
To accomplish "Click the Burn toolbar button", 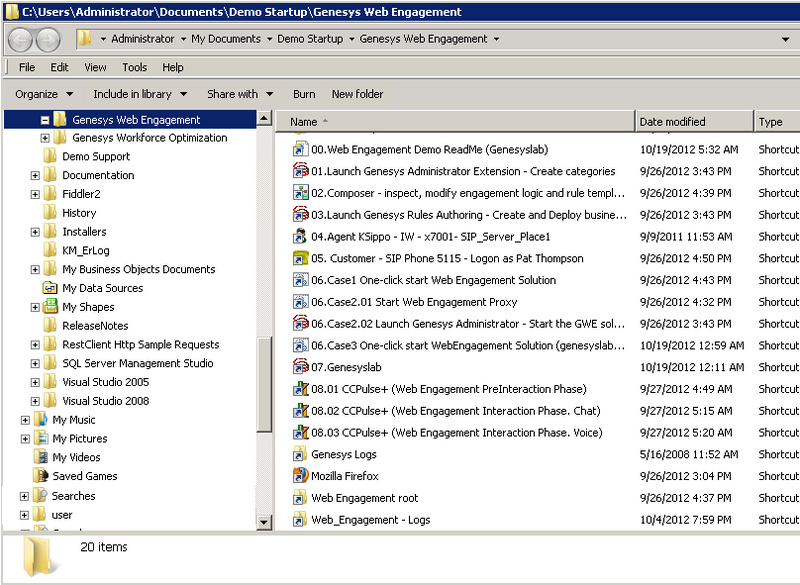I will pos(303,93).
